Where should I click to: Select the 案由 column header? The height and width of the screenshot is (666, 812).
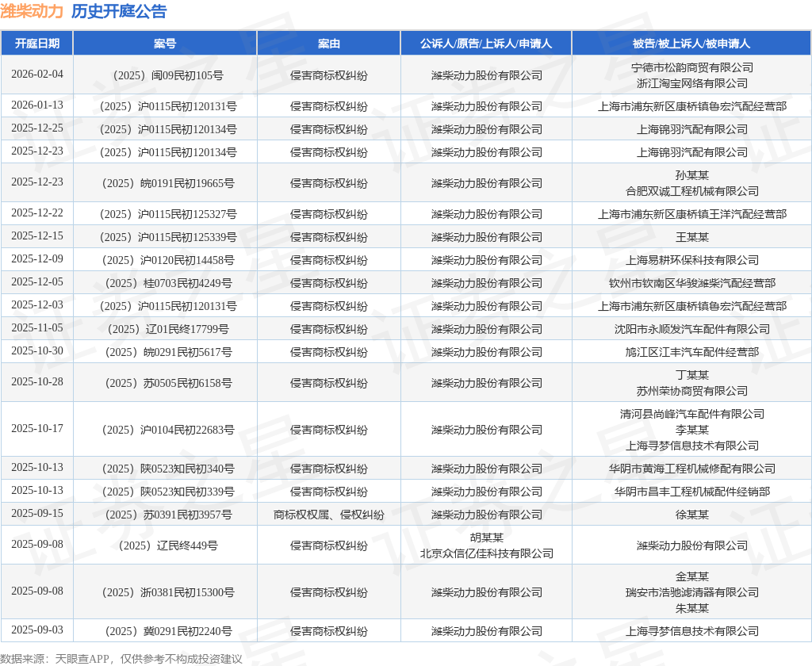[329, 44]
